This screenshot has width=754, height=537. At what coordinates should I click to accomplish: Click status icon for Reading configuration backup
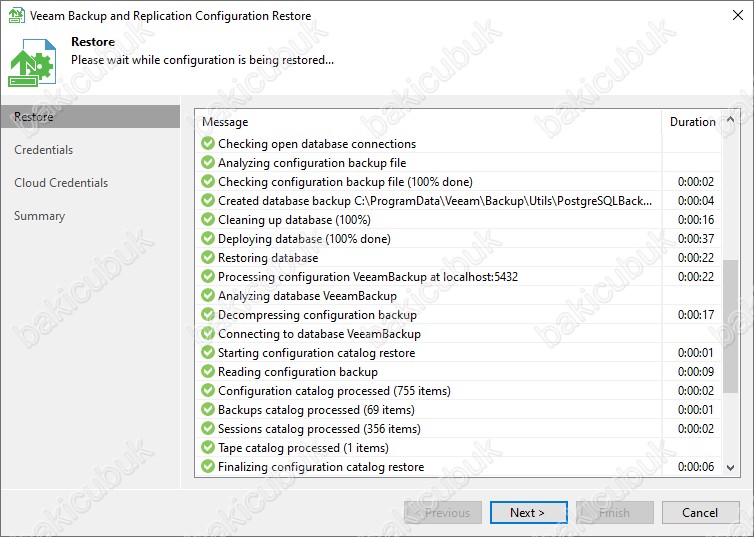coord(208,371)
